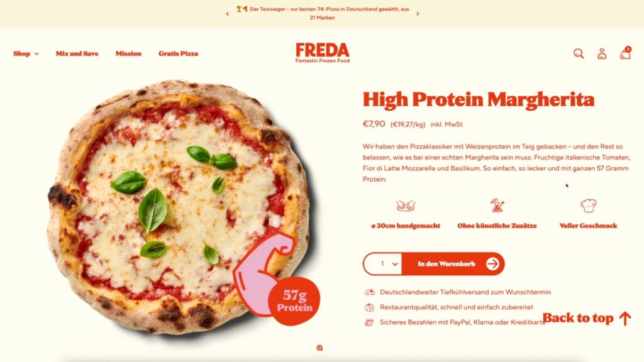
Task: Add pizza with In den Warenkorb button
Action: point(453,264)
